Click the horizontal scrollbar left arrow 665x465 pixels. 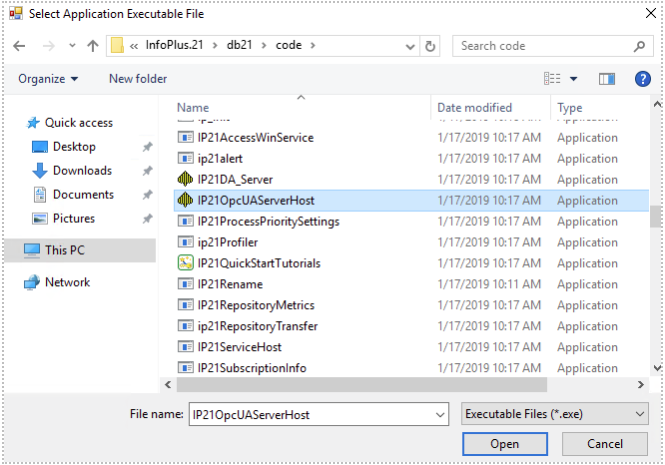point(168,385)
